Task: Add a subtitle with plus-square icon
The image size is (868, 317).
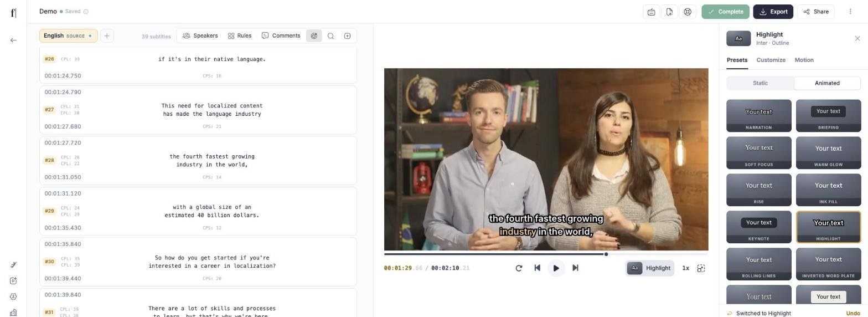Action: click(x=347, y=35)
